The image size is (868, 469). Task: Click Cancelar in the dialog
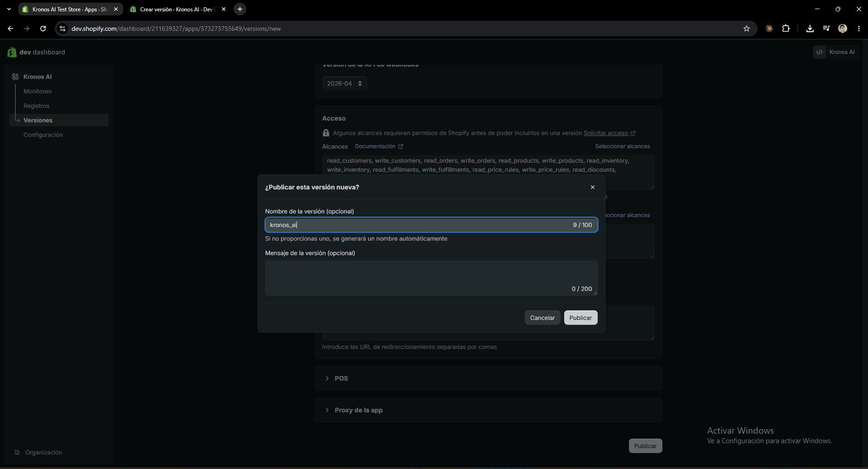[542, 318]
